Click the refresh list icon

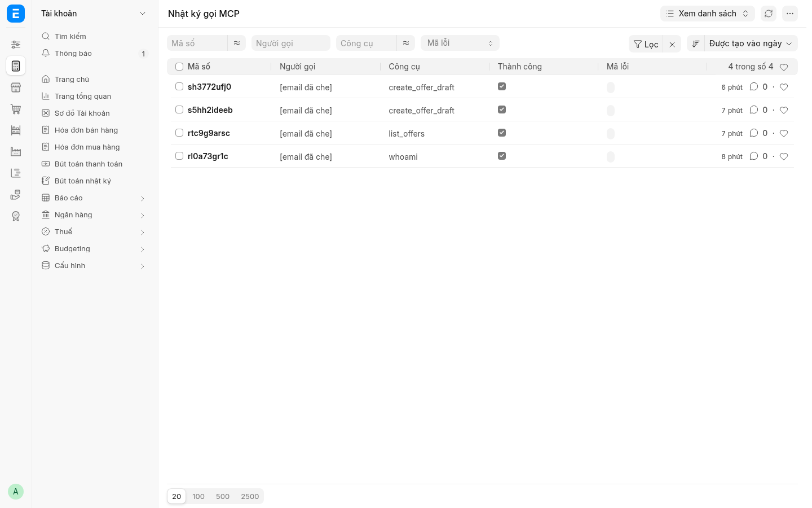coord(769,14)
